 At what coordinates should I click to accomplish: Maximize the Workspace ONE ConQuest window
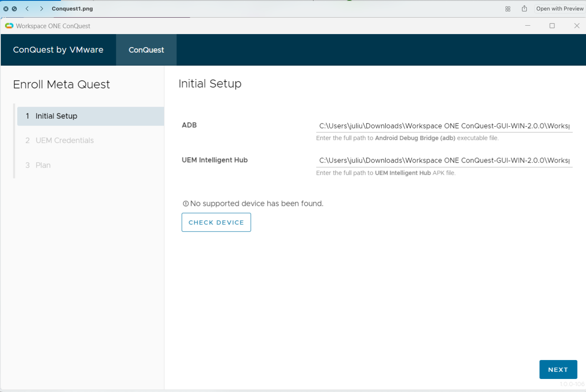click(x=552, y=26)
